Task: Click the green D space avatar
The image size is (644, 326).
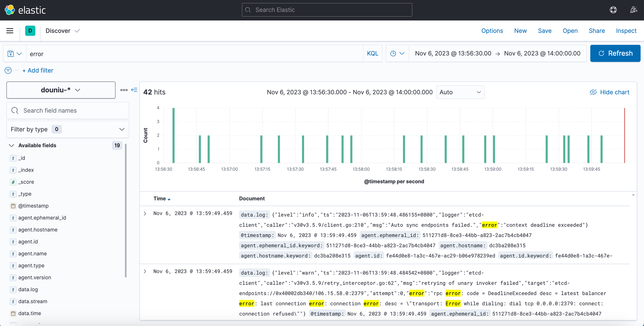Action: pos(30,31)
